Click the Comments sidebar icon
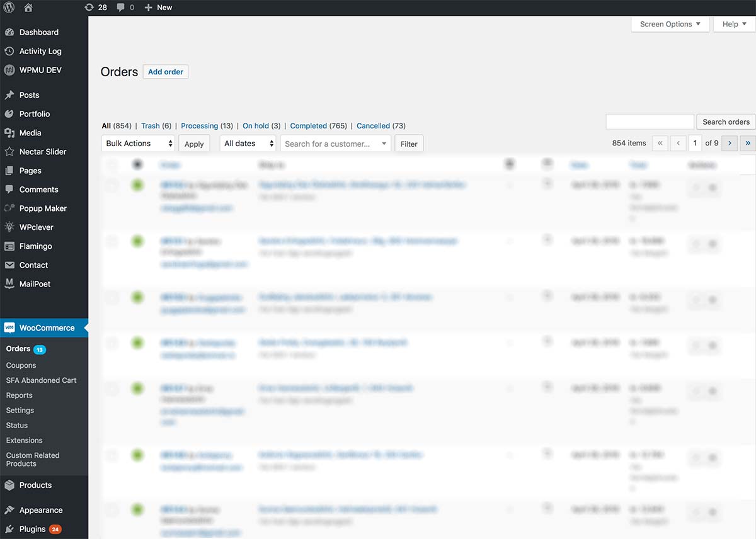 click(9, 190)
